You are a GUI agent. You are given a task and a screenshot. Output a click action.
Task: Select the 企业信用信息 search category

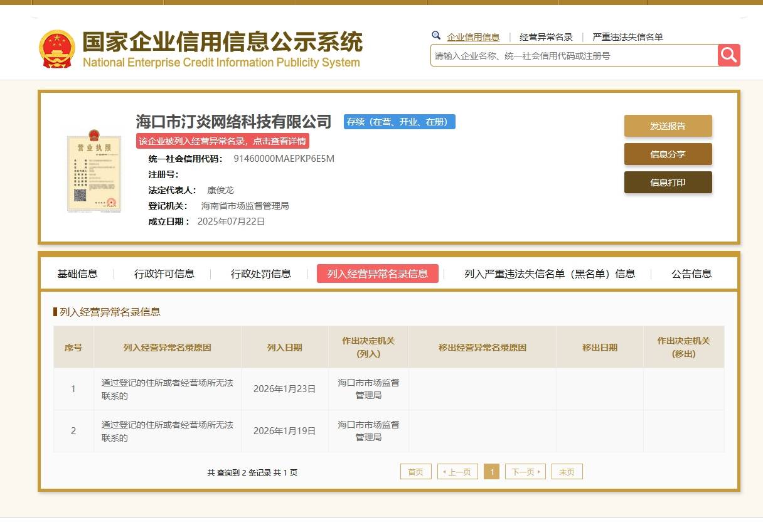point(473,37)
